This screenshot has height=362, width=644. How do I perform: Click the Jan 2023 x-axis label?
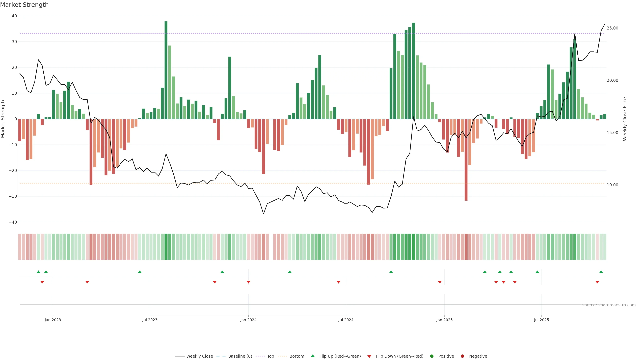(53, 320)
